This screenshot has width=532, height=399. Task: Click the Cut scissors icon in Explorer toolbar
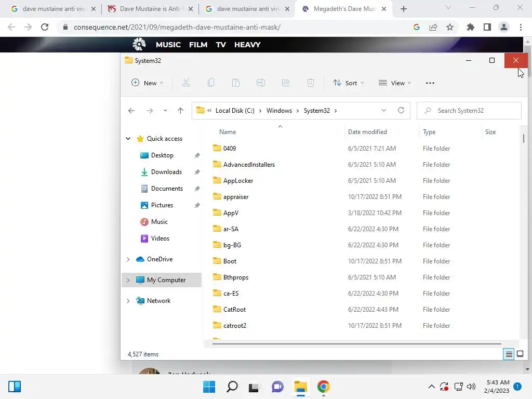(x=186, y=83)
